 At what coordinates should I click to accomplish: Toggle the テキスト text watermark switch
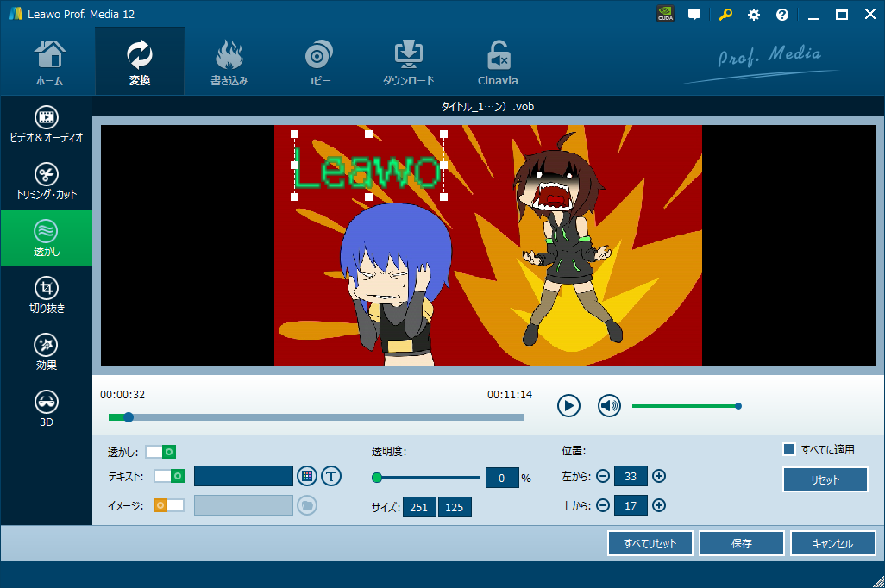tap(169, 476)
